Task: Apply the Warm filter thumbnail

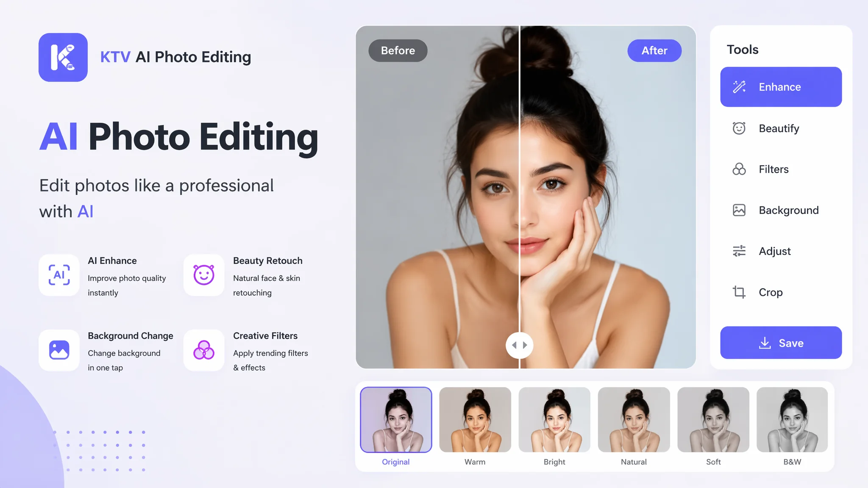Action: [475, 419]
